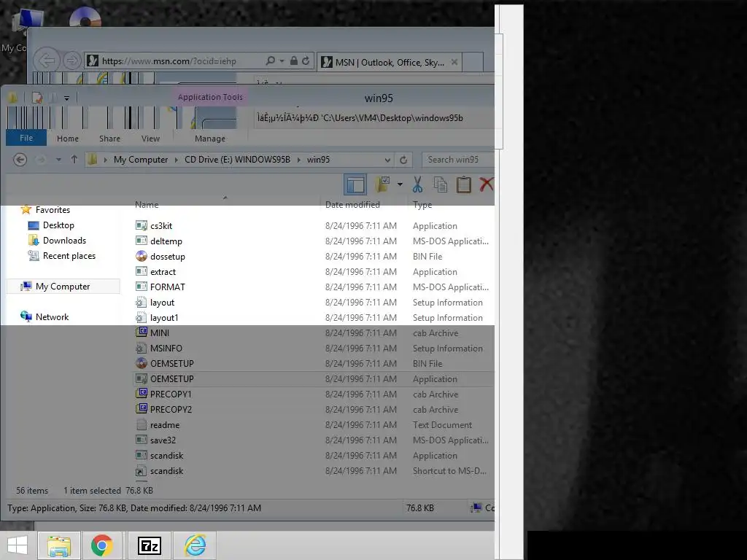Open the Manage ribbon tab
This screenshot has width=747, height=560.
click(x=210, y=139)
